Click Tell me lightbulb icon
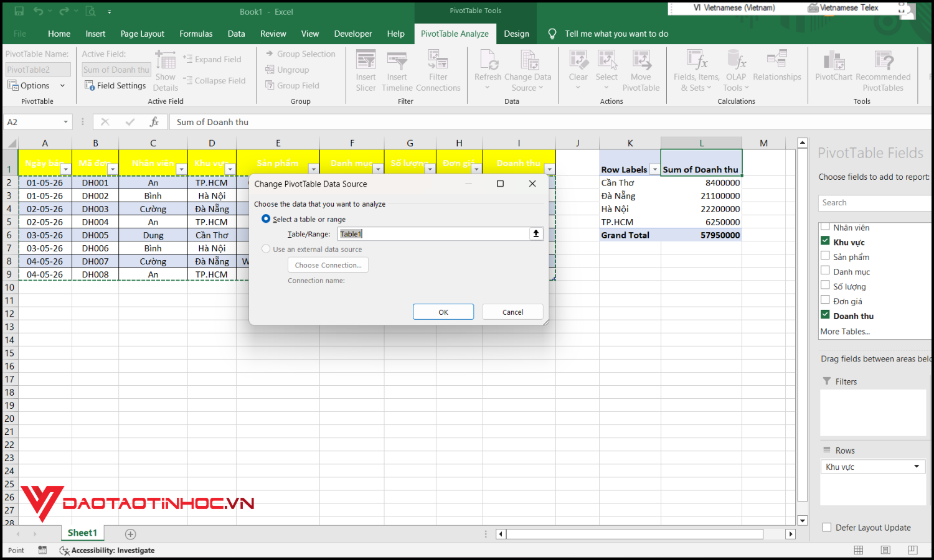 coord(552,34)
